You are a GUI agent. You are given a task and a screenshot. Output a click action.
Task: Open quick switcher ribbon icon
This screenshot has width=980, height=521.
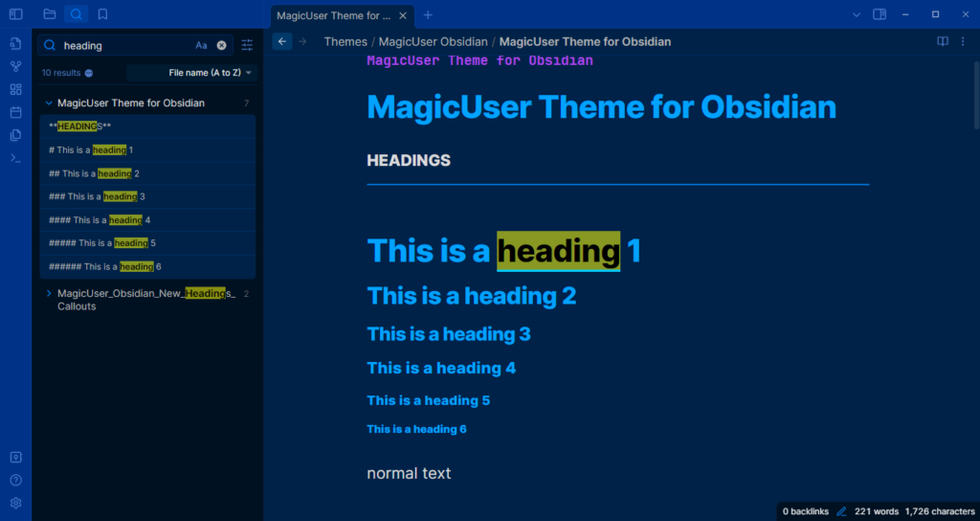click(15, 44)
